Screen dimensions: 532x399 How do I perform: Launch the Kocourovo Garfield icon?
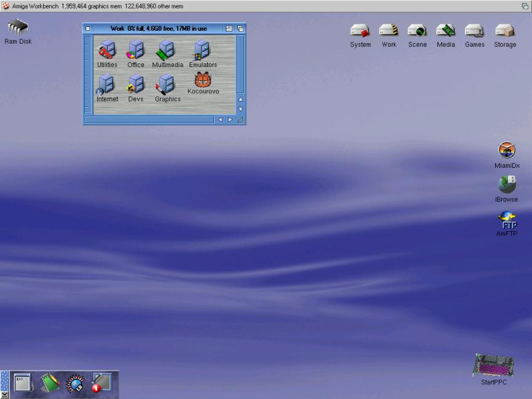click(203, 80)
